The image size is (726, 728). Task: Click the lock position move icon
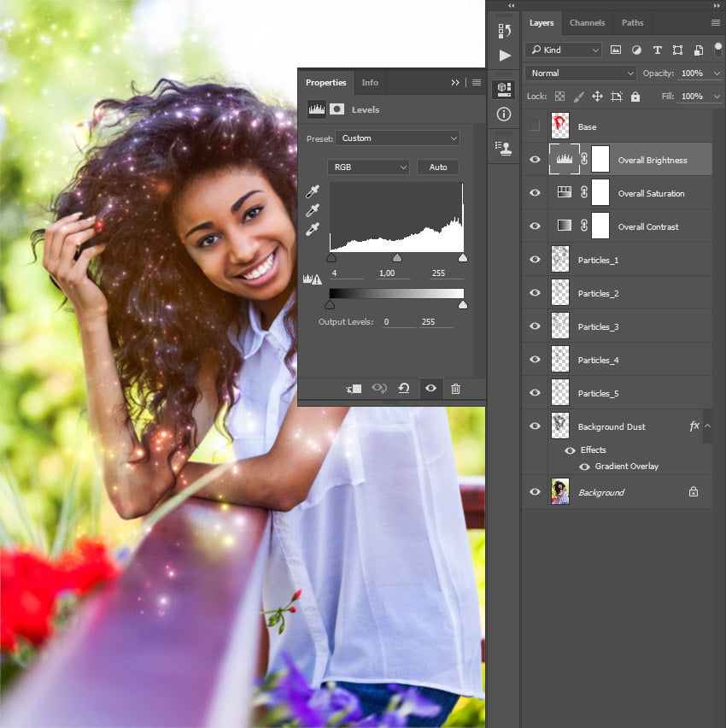pos(597,97)
